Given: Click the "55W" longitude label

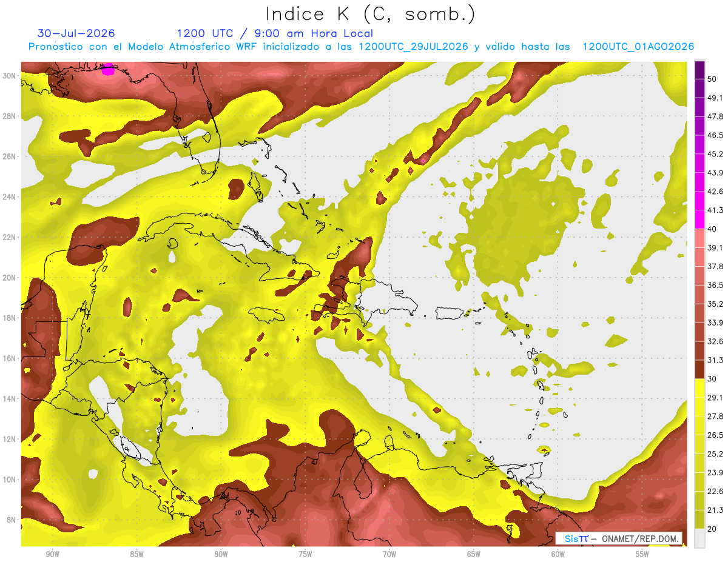Looking at the screenshot, I should point(642,554).
